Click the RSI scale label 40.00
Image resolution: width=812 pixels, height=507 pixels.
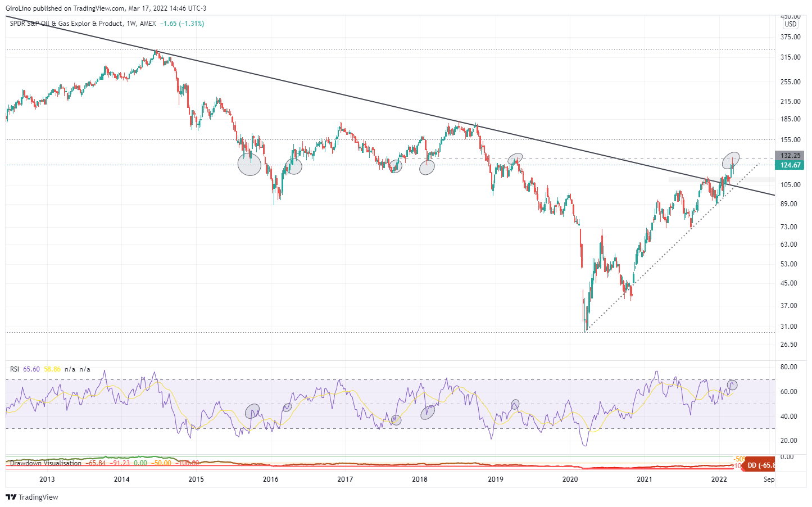(789, 417)
